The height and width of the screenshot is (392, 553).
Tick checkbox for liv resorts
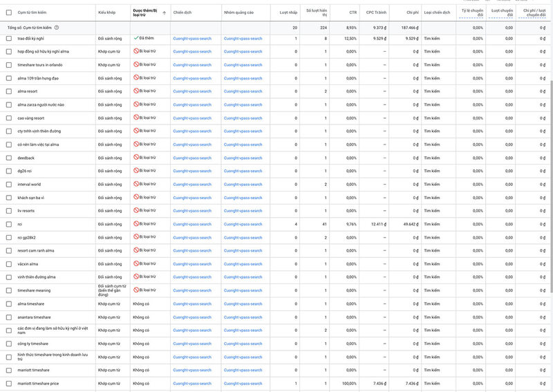[9, 211]
